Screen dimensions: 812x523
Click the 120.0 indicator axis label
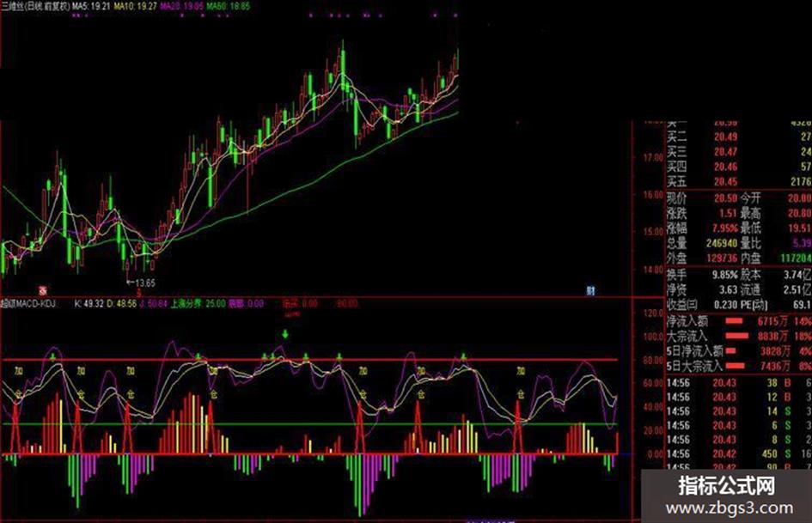[x=652, y=313]
